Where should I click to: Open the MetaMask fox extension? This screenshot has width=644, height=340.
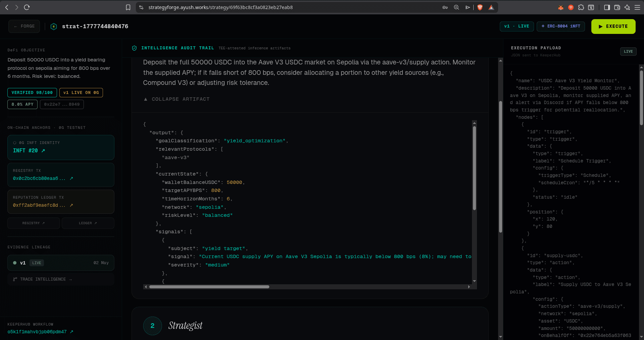point(560,7)
